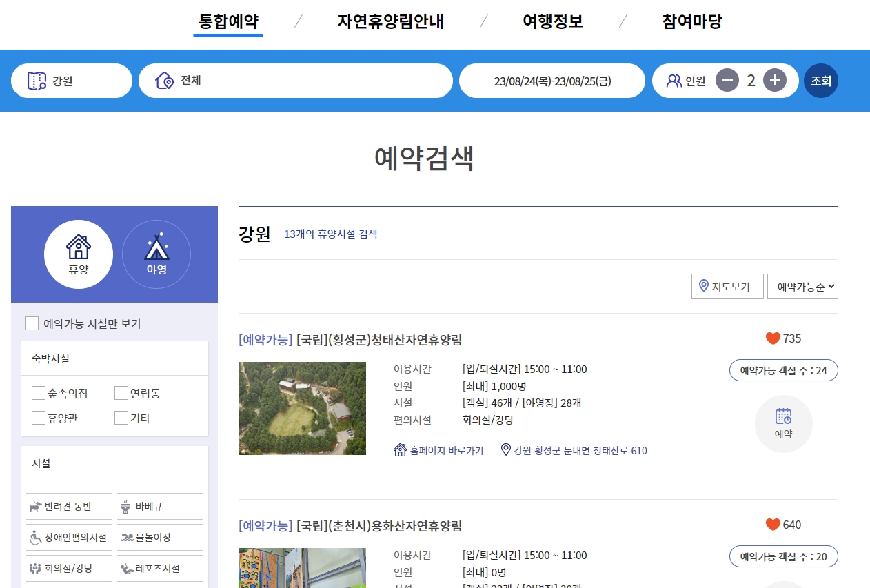Click the 바베큐 facility filter icon
Screen dimensions: 870x588
159,506
